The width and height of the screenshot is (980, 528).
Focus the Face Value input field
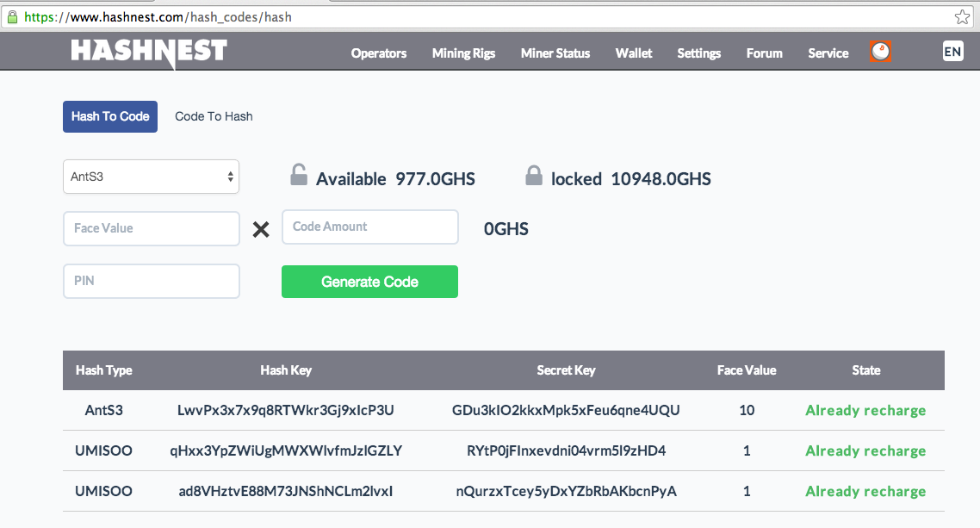tap(152, 229)
